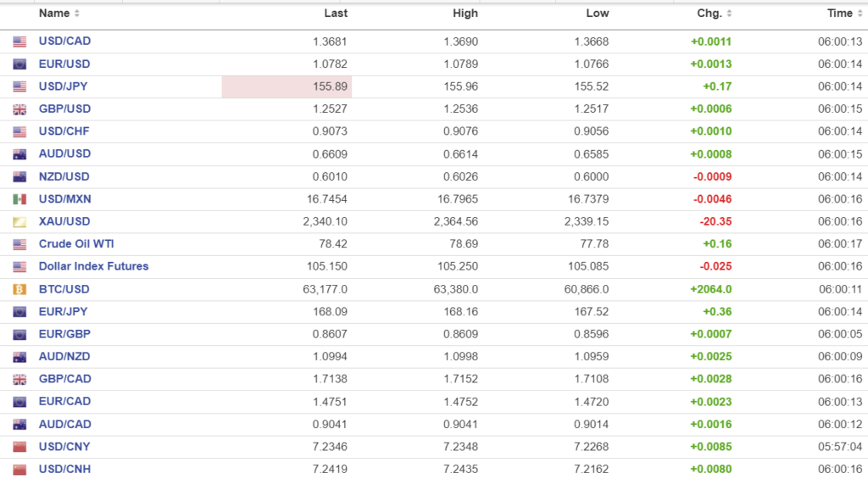Screen dimensions: 868x479
Task: Open the USD/JPY currency pair link
Action: pos(63,86)
